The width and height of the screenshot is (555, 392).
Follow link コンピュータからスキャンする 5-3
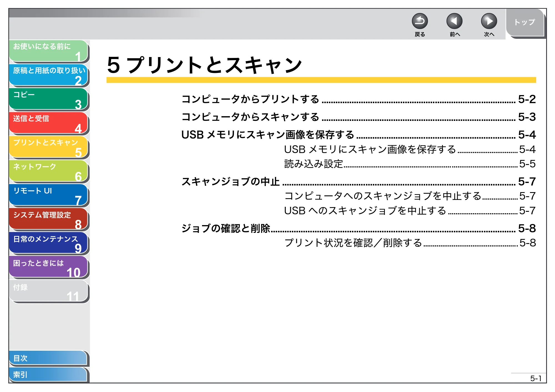tap(358, 117)
